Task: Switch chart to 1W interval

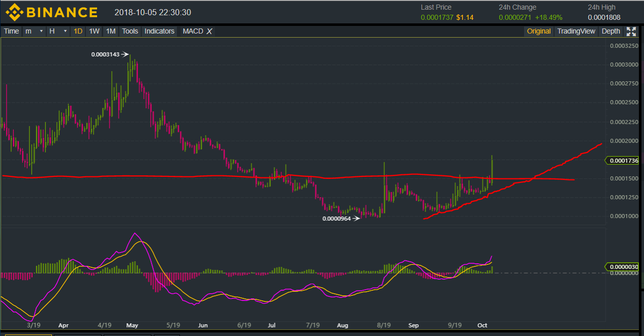Action: (94, 32)
